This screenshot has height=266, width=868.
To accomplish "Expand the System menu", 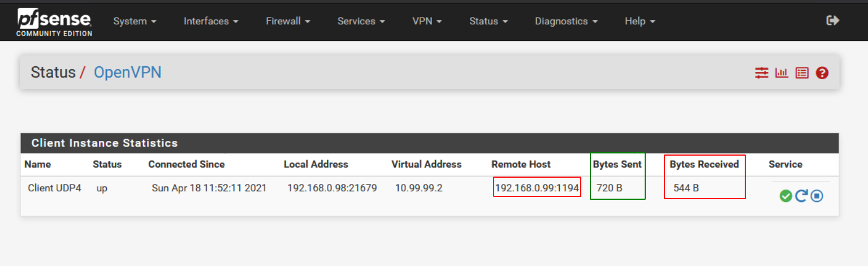I will 135,21.
